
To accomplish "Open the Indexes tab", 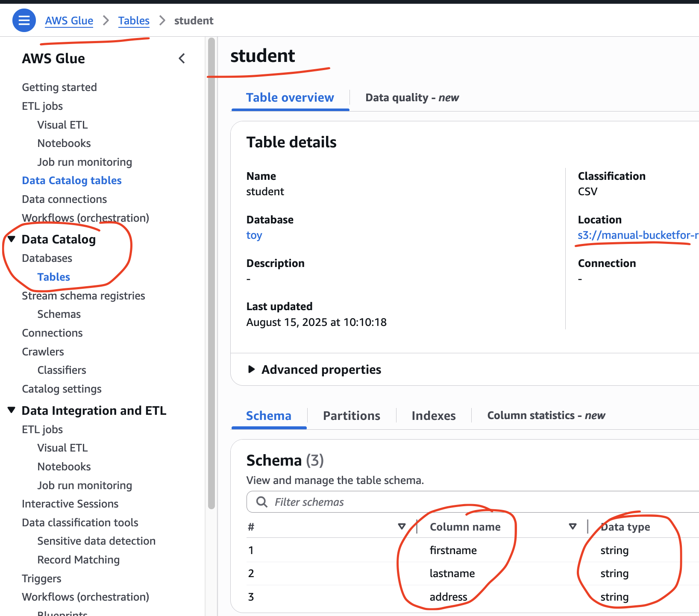I will point(433,416).
